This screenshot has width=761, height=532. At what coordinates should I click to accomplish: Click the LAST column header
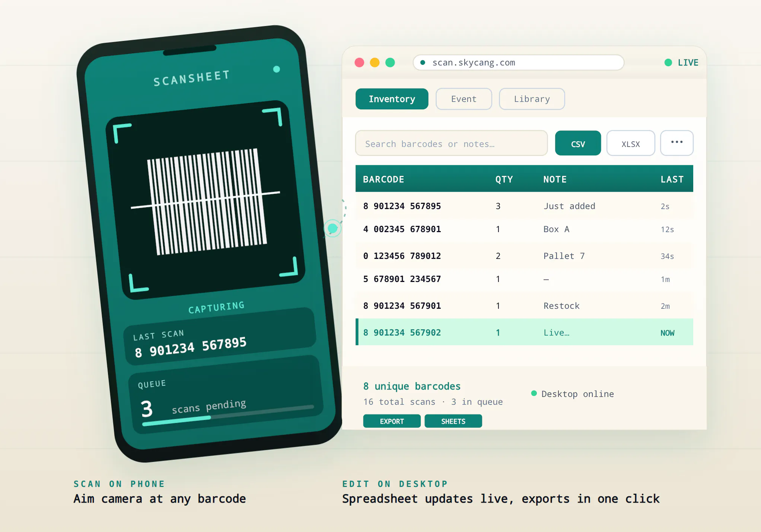[672, 179]
